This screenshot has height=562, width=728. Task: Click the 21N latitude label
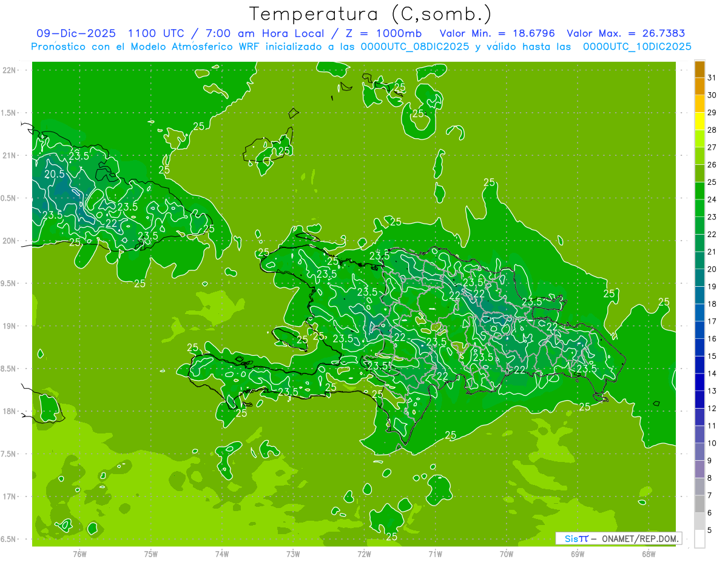[x=9, y=155]
